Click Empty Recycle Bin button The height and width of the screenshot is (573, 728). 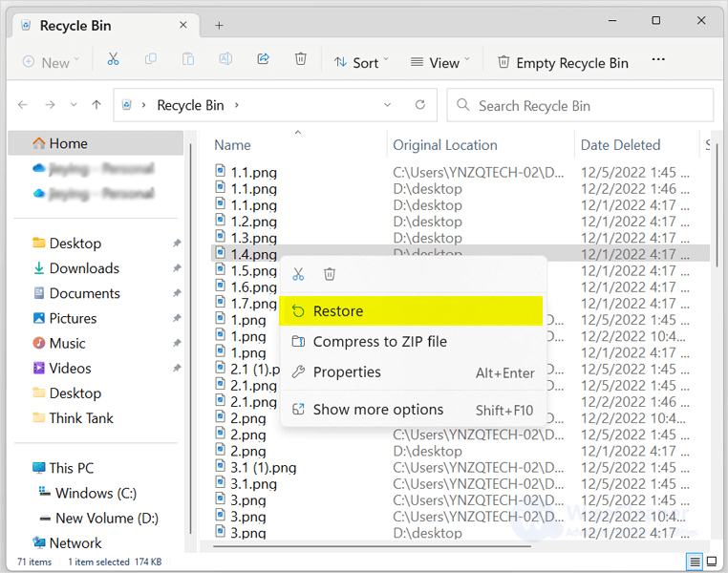click(563, 63)
